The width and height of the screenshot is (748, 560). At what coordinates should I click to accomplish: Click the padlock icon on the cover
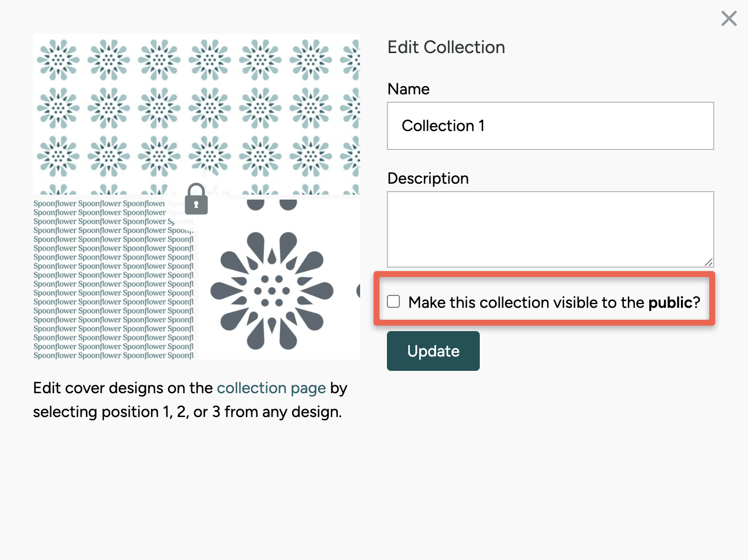pyautogui.click(x=196, y=199)
